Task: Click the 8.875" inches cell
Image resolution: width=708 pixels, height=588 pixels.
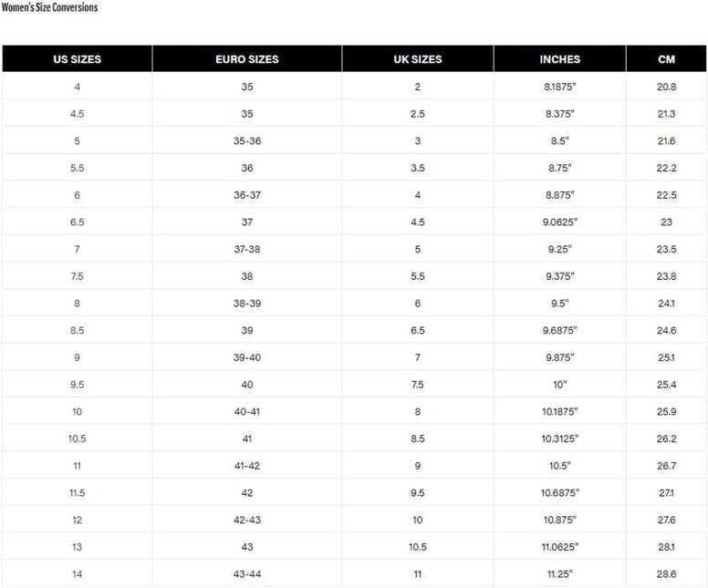Action: point(560,194)
